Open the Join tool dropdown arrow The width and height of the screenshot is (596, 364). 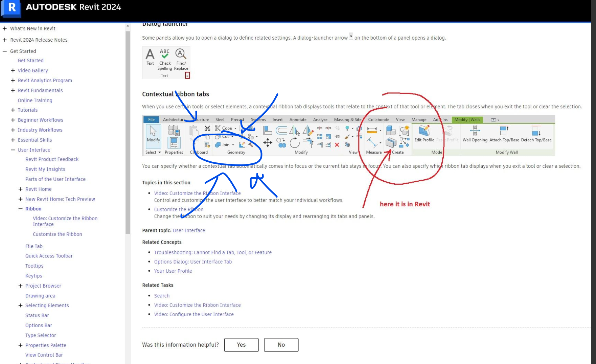pyautogui.click(x=233, y=145)
